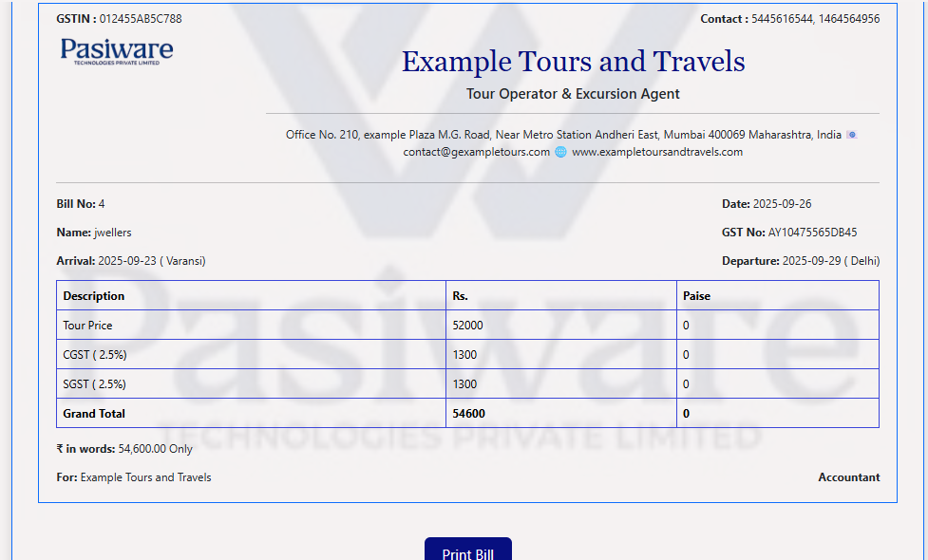Viewport: 928px width, 560px height.
Task: Click the Tour Price row amount 52000
Action: point(466,325)
